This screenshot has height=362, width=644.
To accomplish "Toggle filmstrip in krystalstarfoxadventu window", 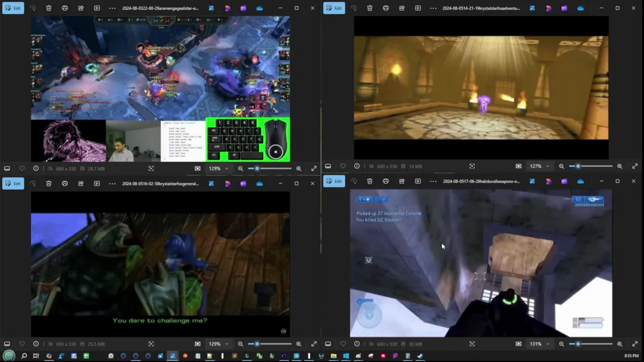I will tap(328, 166).
